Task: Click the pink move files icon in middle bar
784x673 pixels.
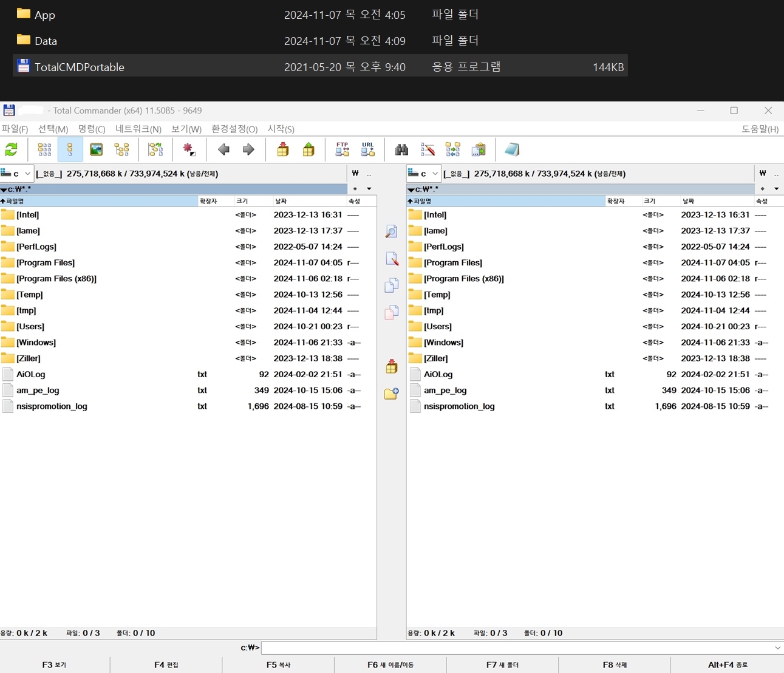Action: point(392,312)
